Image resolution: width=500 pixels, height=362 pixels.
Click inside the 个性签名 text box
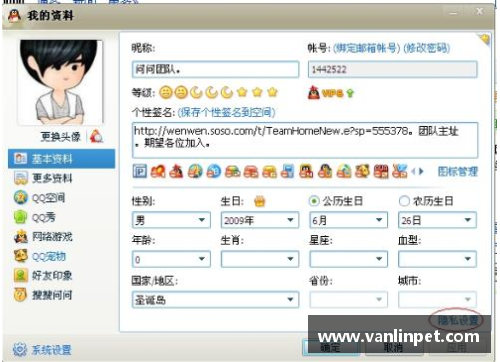pos(305,140)
